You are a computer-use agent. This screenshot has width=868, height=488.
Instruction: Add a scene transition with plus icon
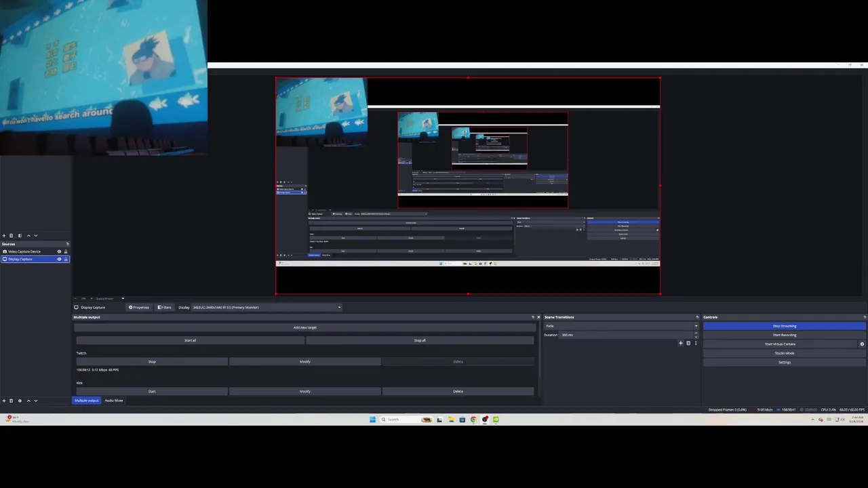coord(681,343)
